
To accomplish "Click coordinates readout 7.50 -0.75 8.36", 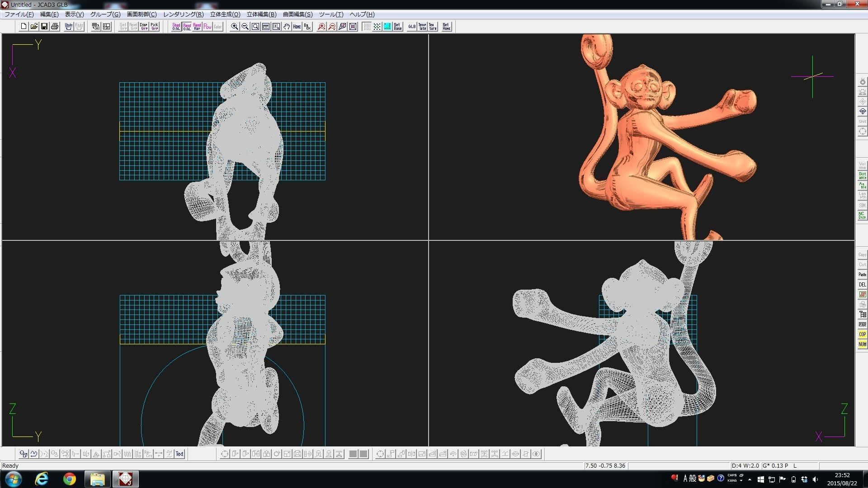I will click(x=605, y=465).
